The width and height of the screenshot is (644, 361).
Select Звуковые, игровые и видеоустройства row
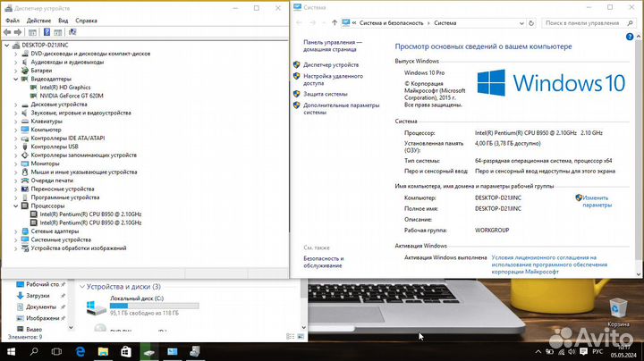point(80,113)
